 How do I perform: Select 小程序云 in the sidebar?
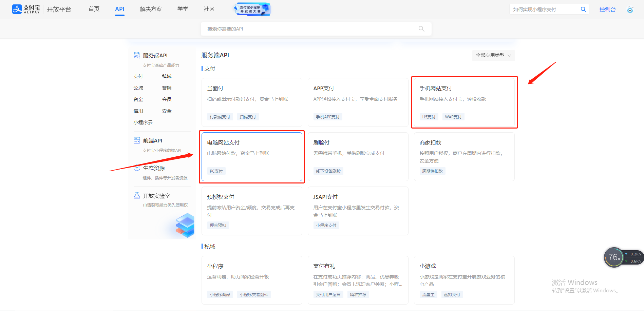143,122
